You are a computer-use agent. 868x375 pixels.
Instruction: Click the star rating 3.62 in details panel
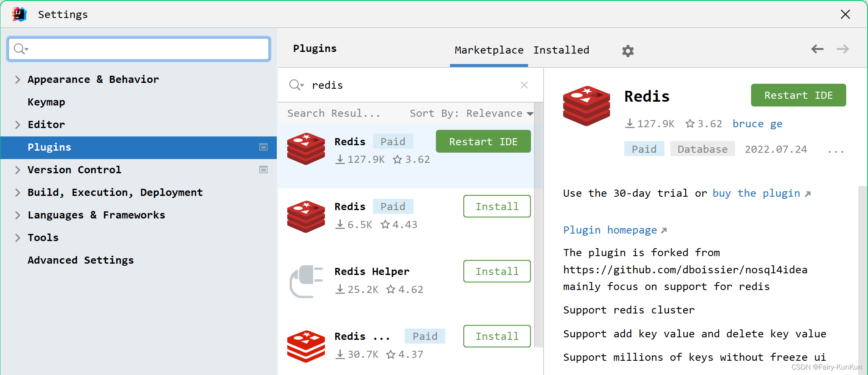(704, 123)
